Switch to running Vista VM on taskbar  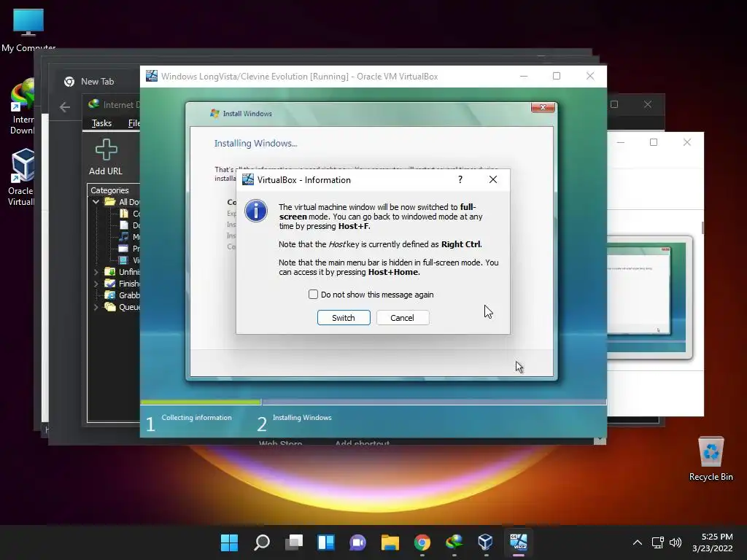[519, 542]
